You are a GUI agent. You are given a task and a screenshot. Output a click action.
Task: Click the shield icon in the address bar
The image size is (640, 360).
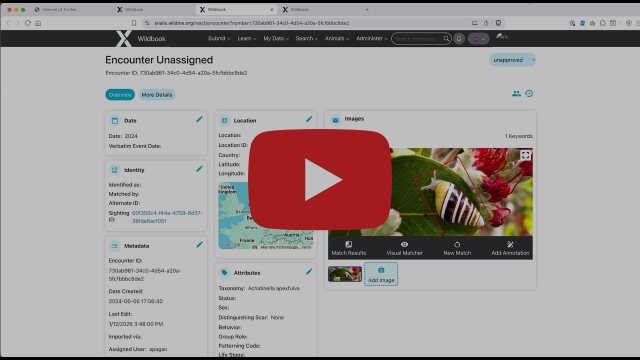point(498,23)
